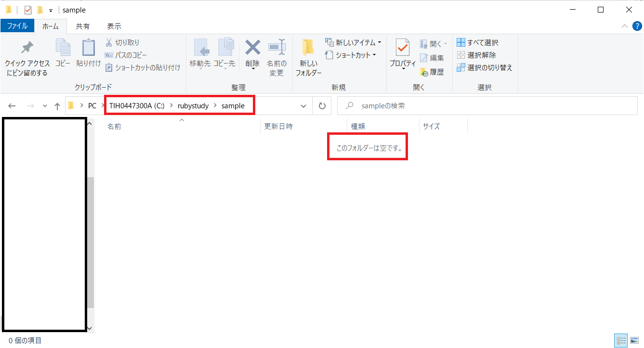Open Properties (プロパティ) from the ribbon

tap(403, 48)
